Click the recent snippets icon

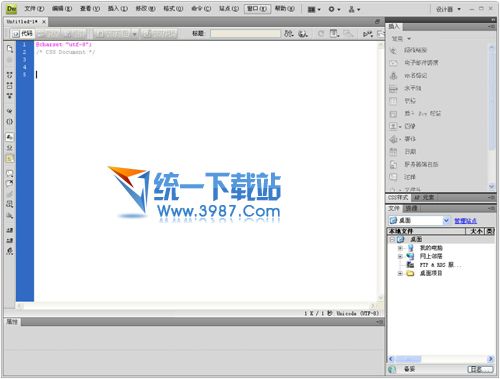(x=10, y=204)
